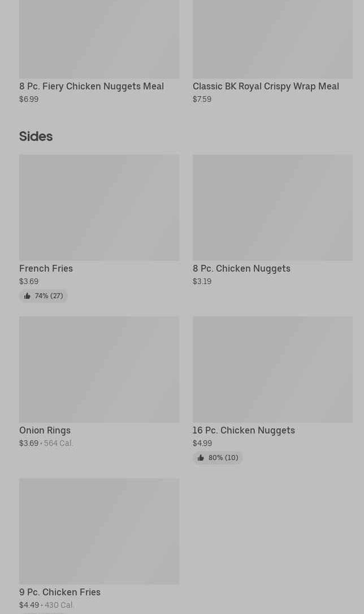Open the 16 Pc. Chicken Nuggets image
The height and width of the screenshot is (614, 364).
(272, 370)
